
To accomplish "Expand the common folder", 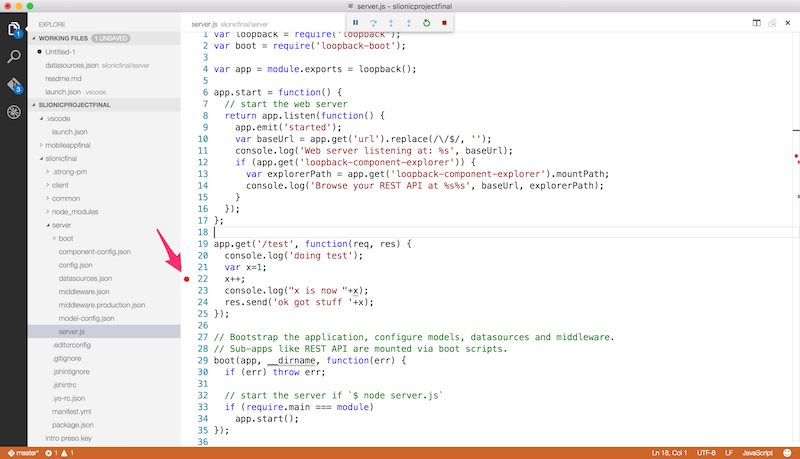I will pyautogui.click(x=48, y=198).
